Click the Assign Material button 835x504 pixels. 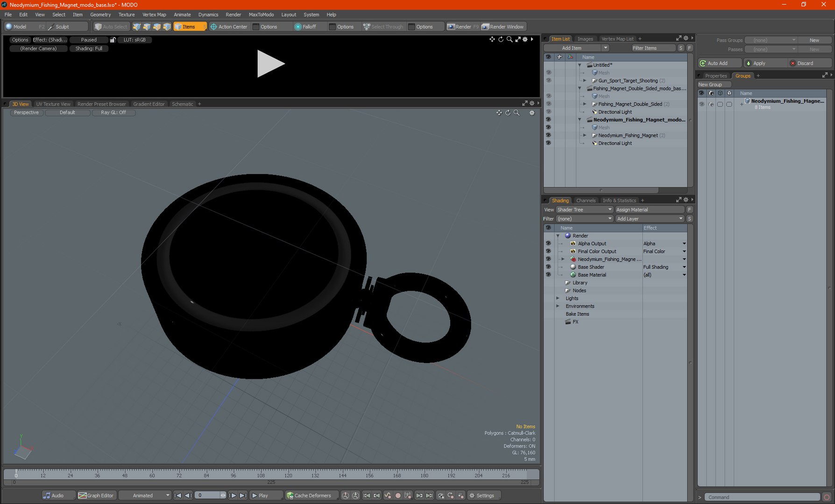pyautogui.click(x=650, y=210)
